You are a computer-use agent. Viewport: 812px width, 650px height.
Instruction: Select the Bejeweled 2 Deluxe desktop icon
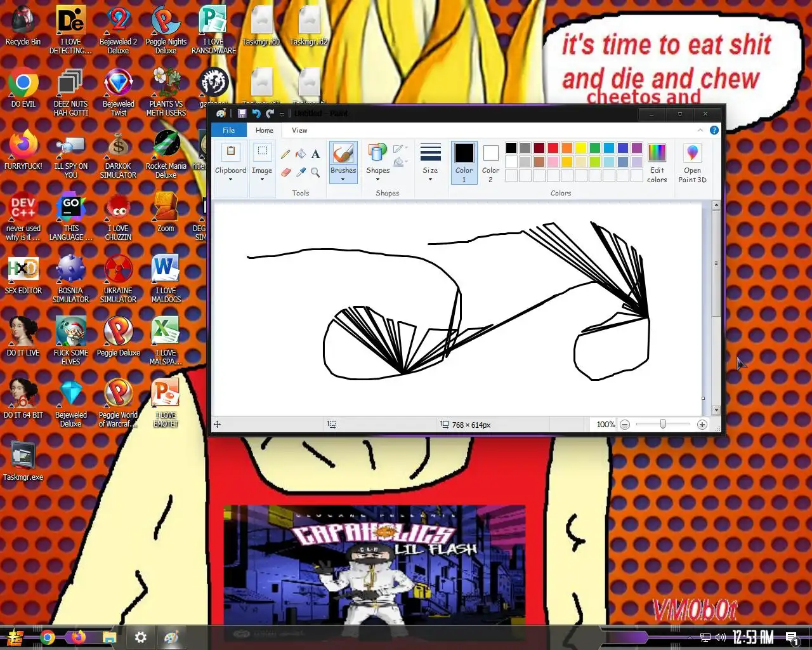coord(118,30)
